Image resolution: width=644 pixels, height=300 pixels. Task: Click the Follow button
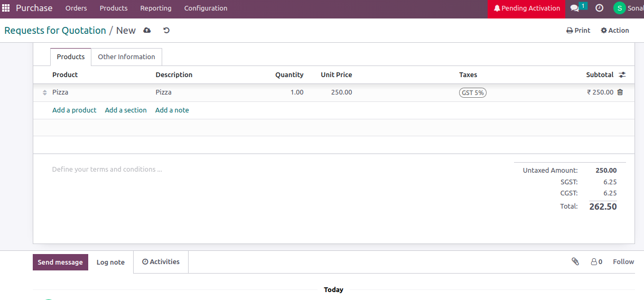(x=623, y=262)
